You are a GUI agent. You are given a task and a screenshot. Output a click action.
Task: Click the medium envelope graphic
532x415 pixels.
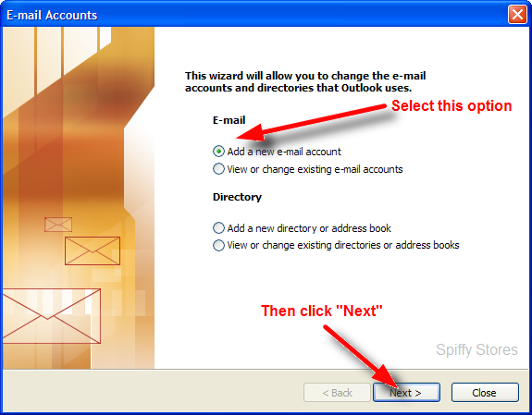(93, 250)
